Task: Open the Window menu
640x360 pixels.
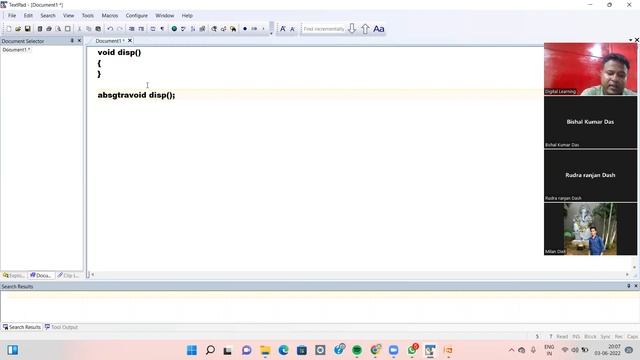Action: coord(164,16)
